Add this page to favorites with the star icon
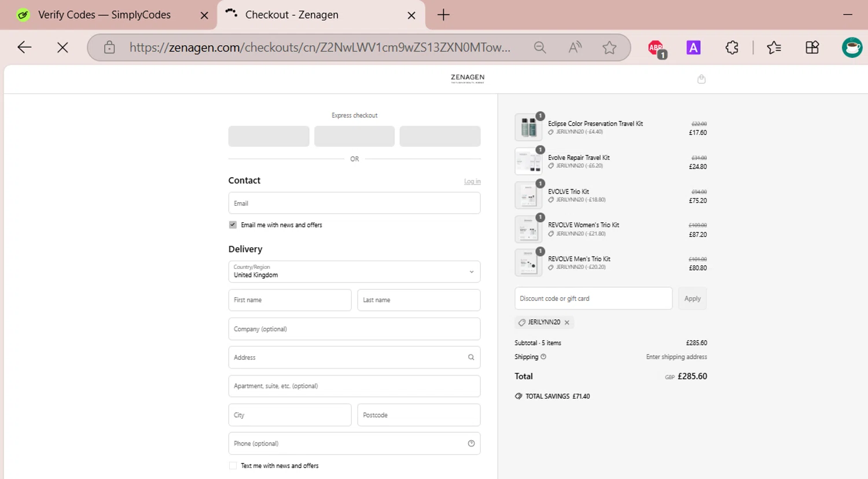Screen dimensions: 868x479 pos(609,47)
